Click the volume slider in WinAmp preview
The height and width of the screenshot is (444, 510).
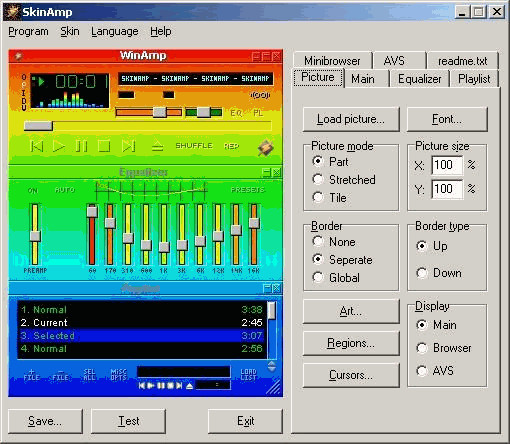[x=149, y=112]
